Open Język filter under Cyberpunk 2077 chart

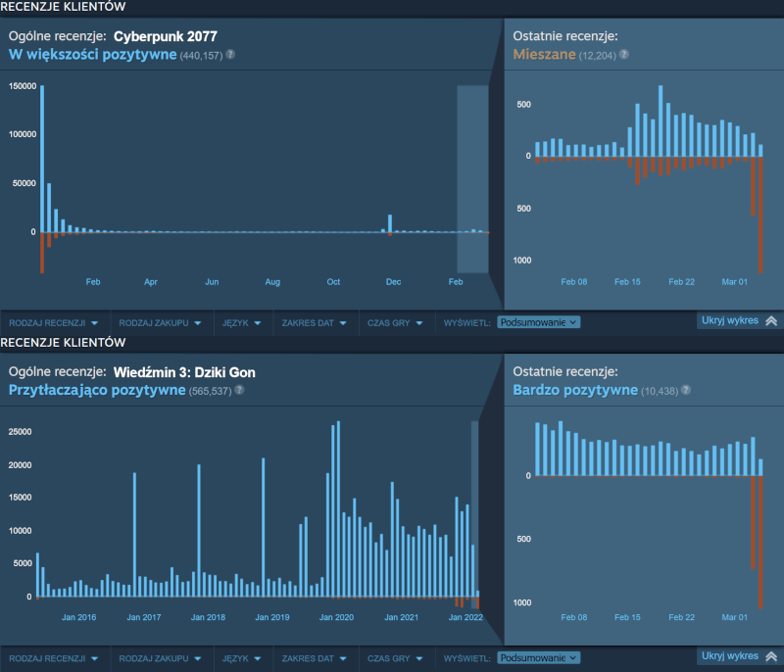(x=240, y=321)
